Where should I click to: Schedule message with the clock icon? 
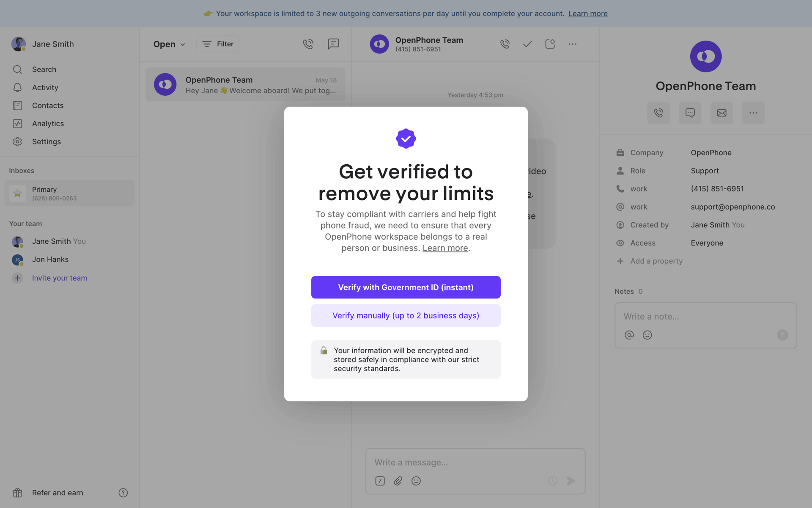[553, 481]
